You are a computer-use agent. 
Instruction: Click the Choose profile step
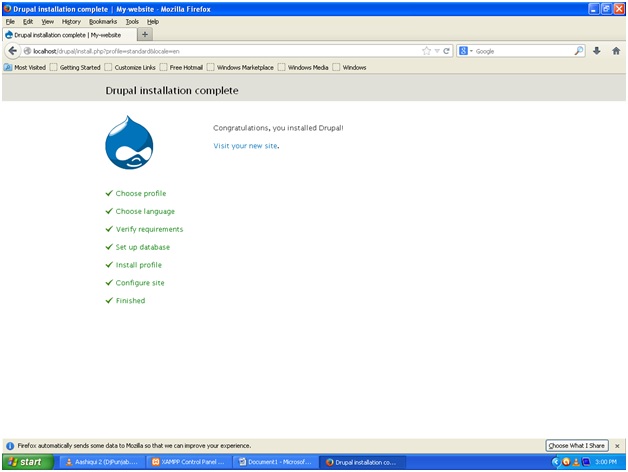click(x=141, y=193)
